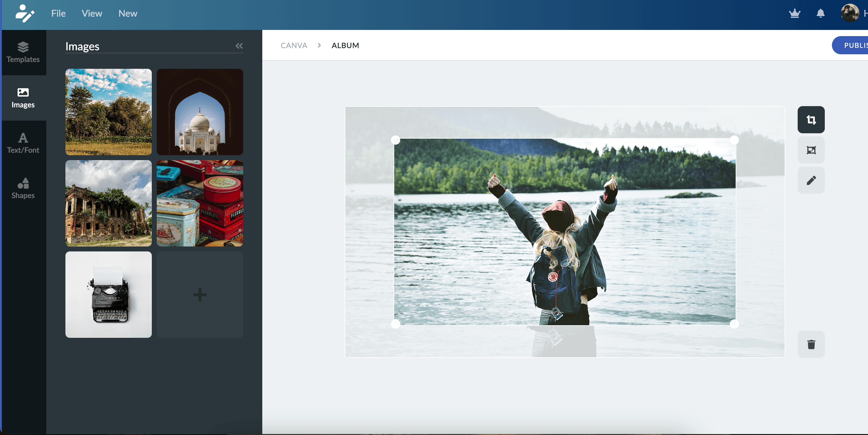
Task: Select the transform tool
Action: coord(811,149)
